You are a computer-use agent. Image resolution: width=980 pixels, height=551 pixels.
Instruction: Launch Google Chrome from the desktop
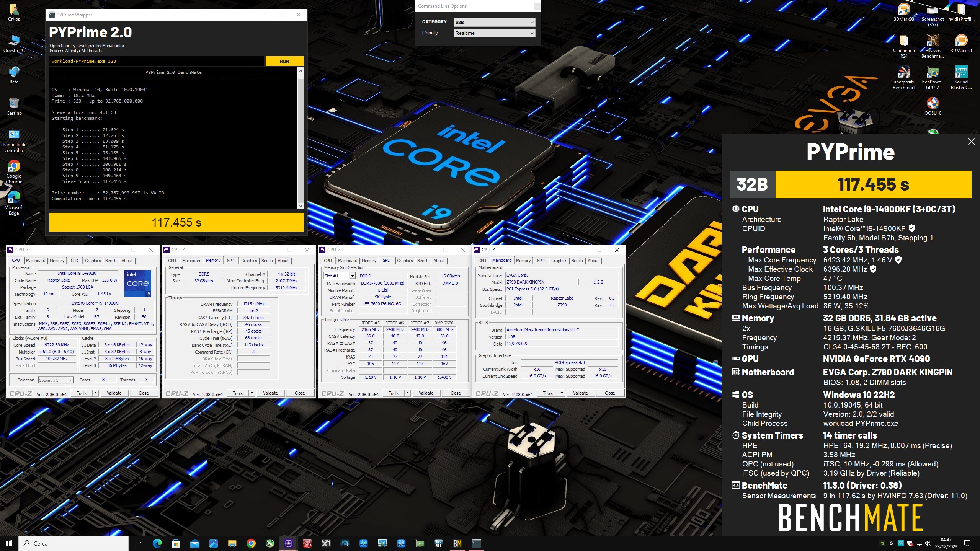tap(14, 172)
